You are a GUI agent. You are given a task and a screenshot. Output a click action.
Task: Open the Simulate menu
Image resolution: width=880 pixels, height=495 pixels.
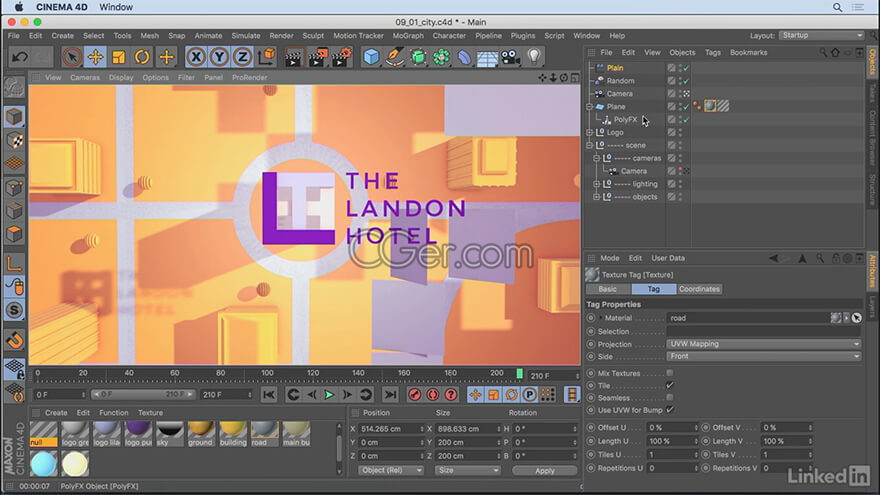coord(246,35)
